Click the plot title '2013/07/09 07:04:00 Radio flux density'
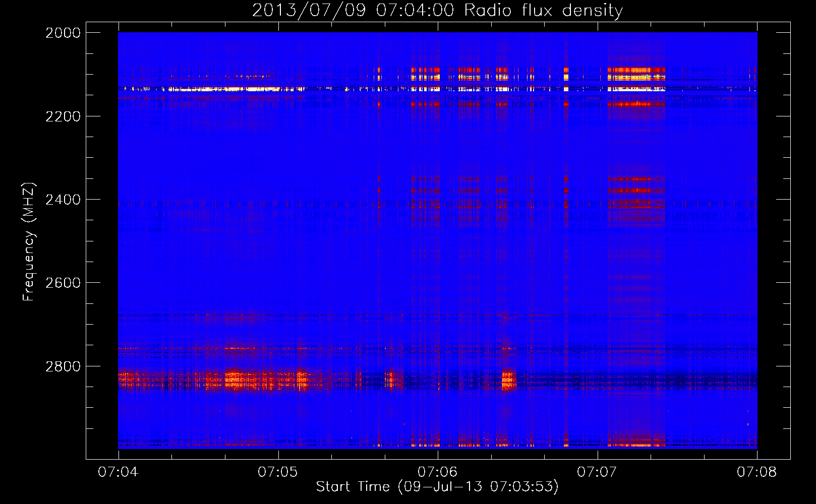 (x=438, y=10)
